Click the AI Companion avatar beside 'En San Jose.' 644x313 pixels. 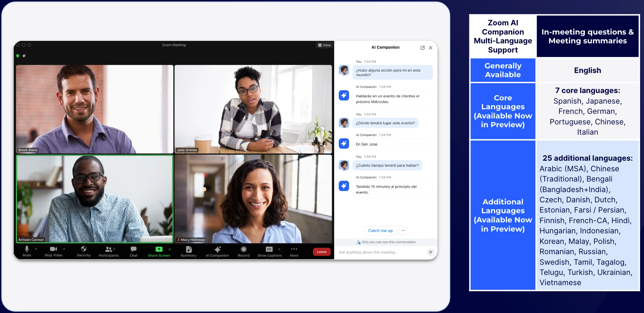[344, 143]
